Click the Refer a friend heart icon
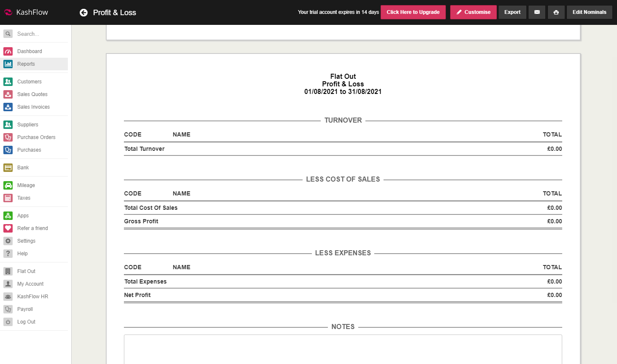 8,228
